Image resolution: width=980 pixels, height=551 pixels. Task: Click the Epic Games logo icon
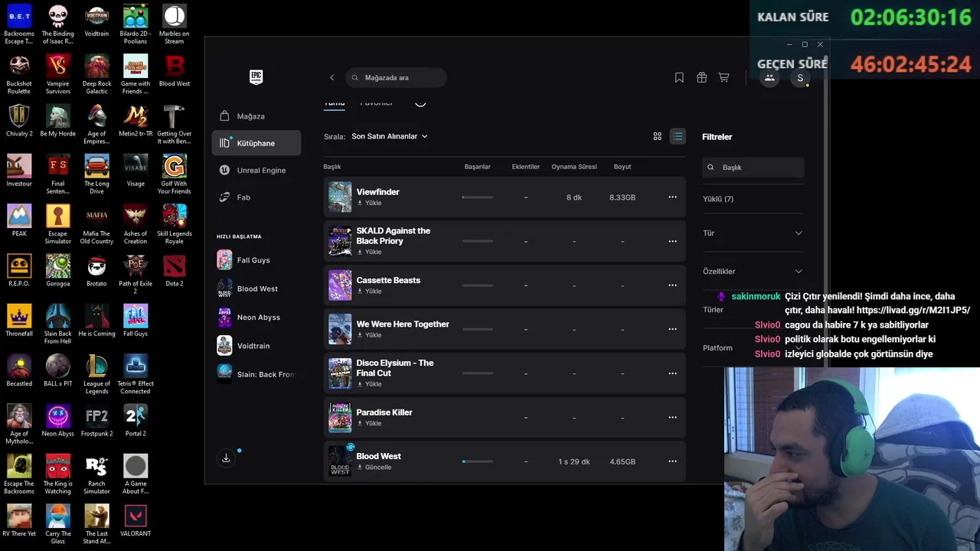click(x=256, y=77)
